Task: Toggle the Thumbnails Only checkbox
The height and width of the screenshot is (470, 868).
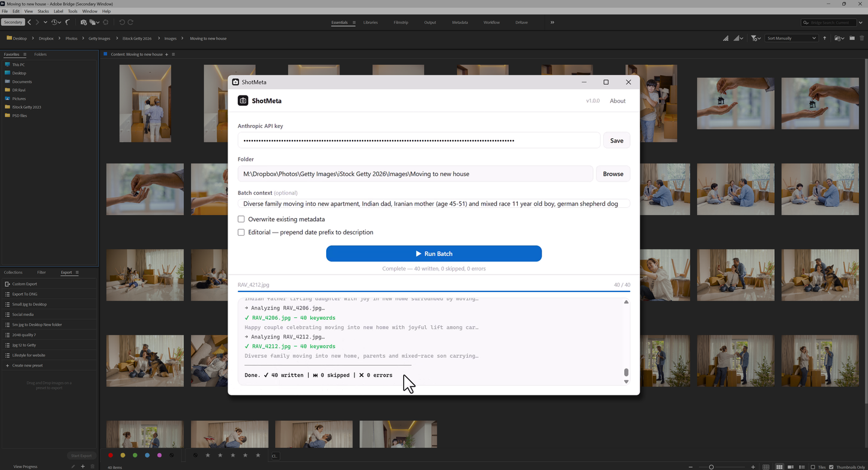Action: coord(831,467)
